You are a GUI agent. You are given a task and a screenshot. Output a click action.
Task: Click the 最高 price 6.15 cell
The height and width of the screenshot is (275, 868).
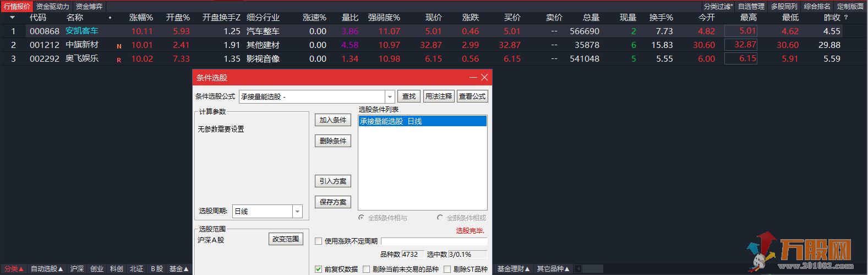(x=741, y=58)
